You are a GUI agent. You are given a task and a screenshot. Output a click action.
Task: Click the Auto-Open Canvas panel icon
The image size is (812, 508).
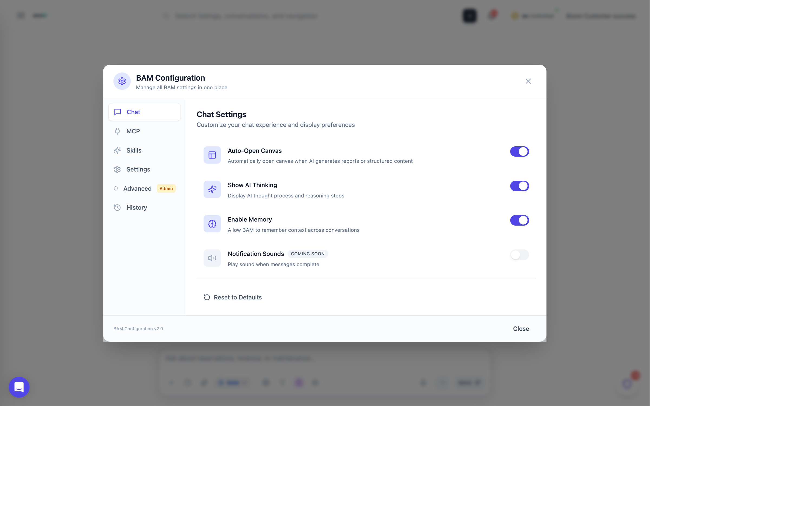pyautogui.click(x=212, y=155)
